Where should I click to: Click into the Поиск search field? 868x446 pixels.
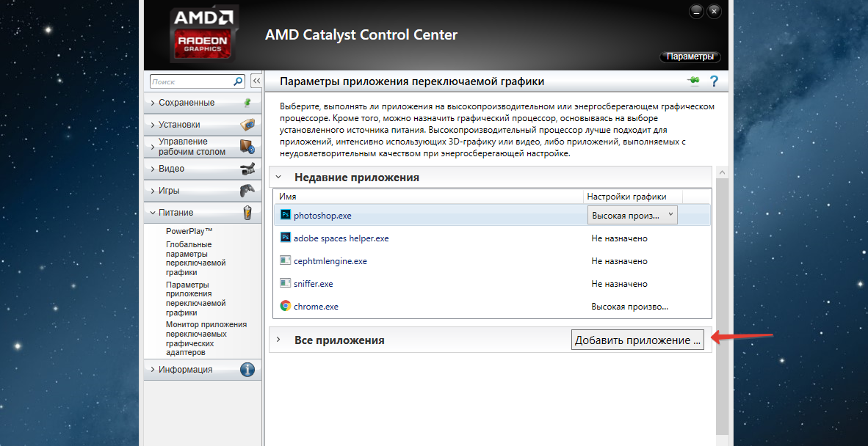(191, 81)
